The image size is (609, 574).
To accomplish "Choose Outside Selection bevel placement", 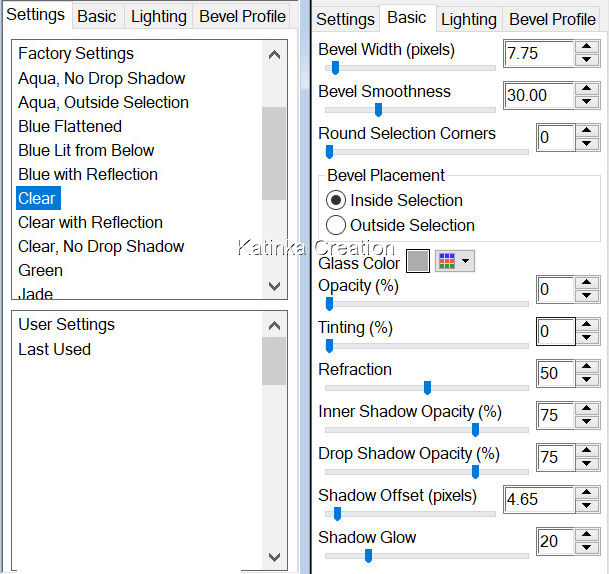I will (336, 225).
